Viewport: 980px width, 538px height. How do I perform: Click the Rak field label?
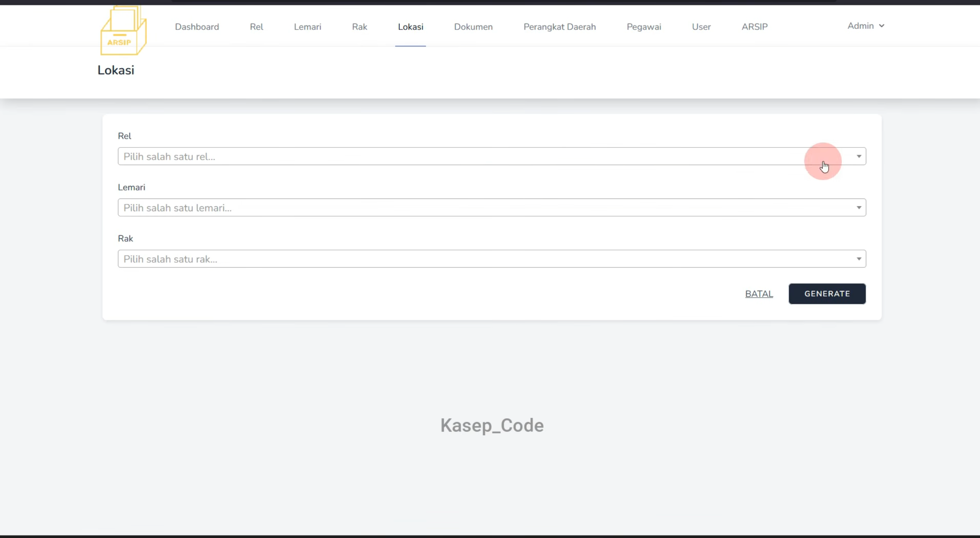pos(125,238)
